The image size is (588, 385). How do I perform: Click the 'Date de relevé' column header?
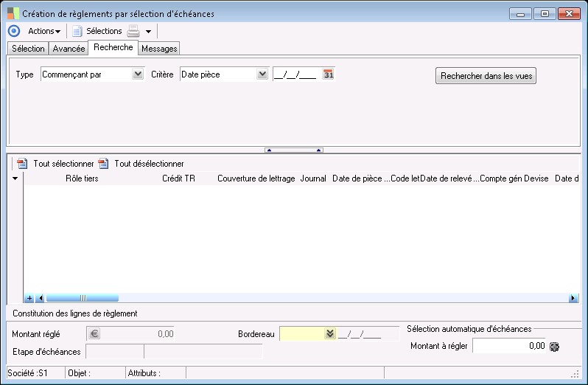click(449, 178)
